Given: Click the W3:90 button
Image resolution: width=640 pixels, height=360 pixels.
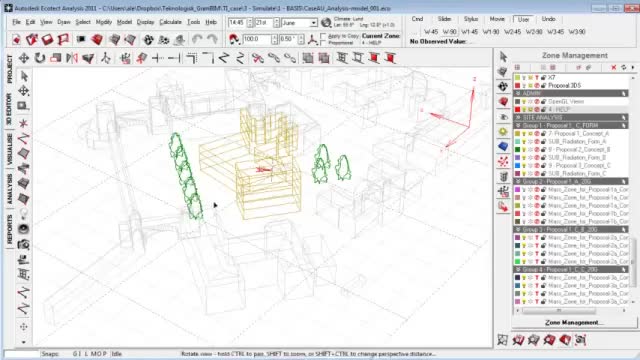Looking at the screenshot, I should pyautogui.click(x=577, y=31).
